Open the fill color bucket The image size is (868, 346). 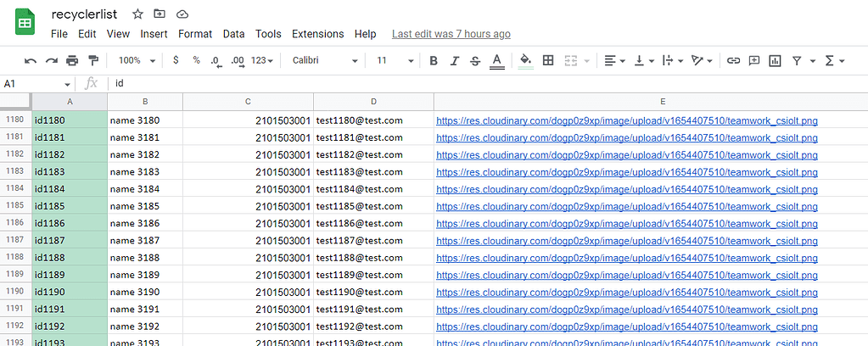pos(526,61)
